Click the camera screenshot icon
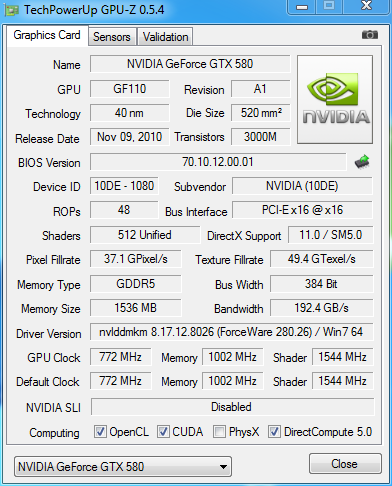 click(x=370, y=34)
